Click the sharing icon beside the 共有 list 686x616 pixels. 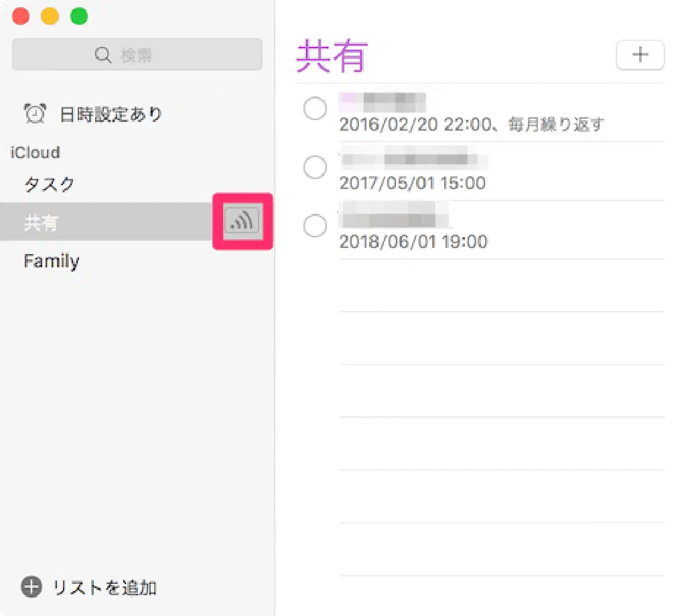[242, 221]
